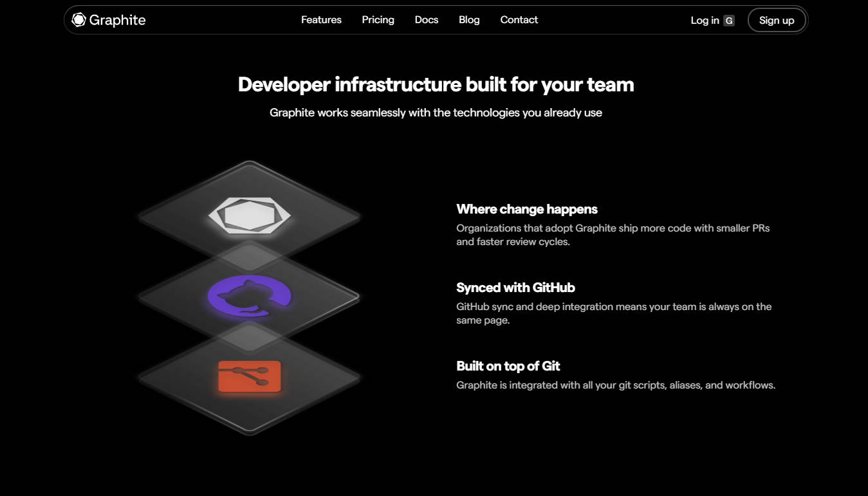The height and width of the screenshot is (496, 868).
Task: Click the Log in link
Action: [705, 21]
